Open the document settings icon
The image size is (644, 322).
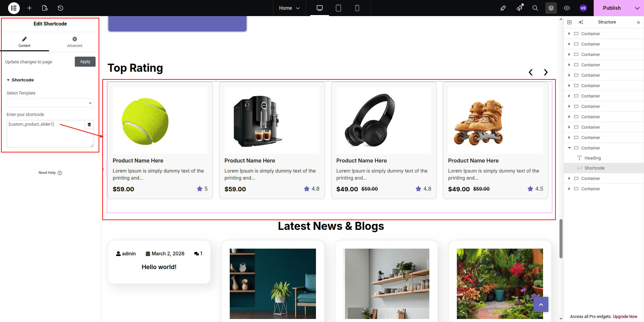pos(45,8)
